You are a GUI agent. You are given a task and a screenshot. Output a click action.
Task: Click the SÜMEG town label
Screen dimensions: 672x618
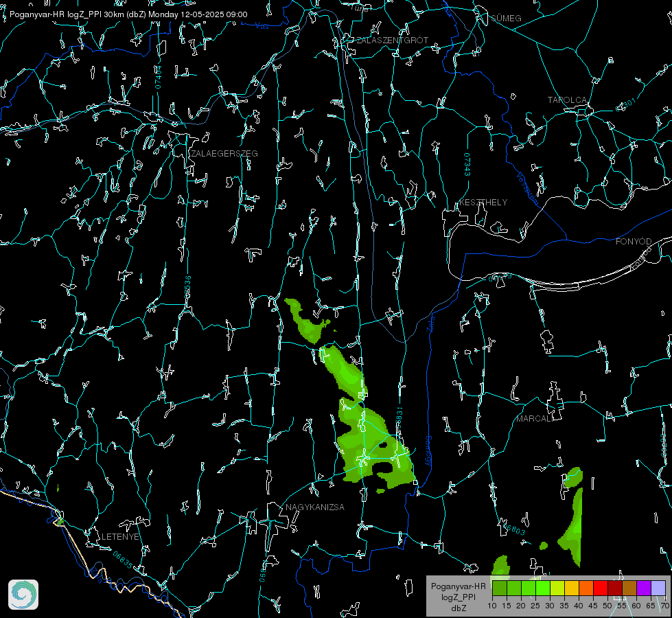coord(506,19)
